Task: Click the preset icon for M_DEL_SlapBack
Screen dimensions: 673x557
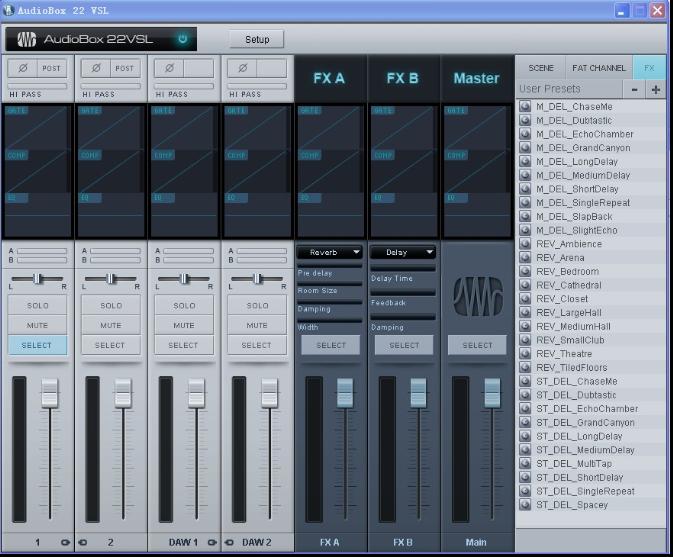Action: tap(525, 216)
